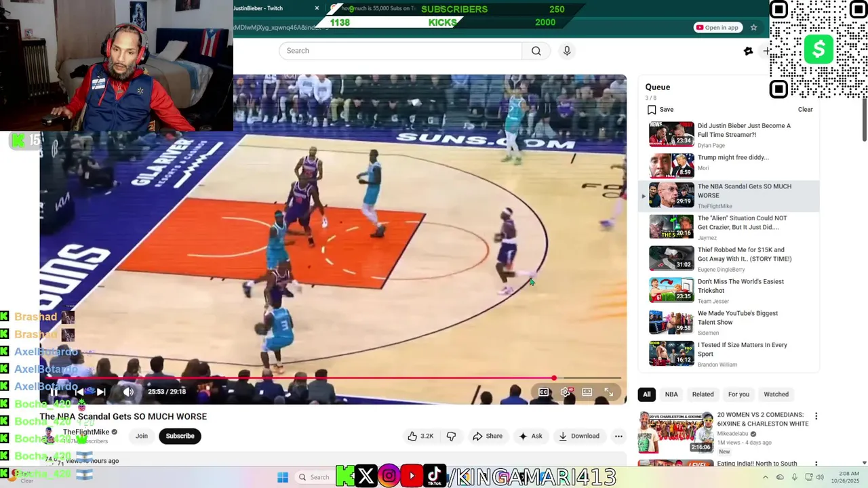This screenshot has width=868, height=488.
Task: Open the OneDrive cloud tray icon
Action: [780, 477]
